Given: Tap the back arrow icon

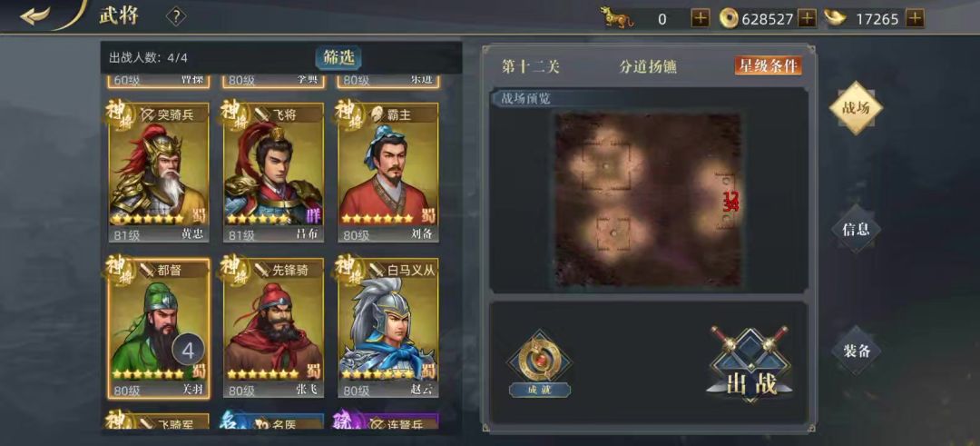Looking at the screenshot, I should tap(35, 15).
